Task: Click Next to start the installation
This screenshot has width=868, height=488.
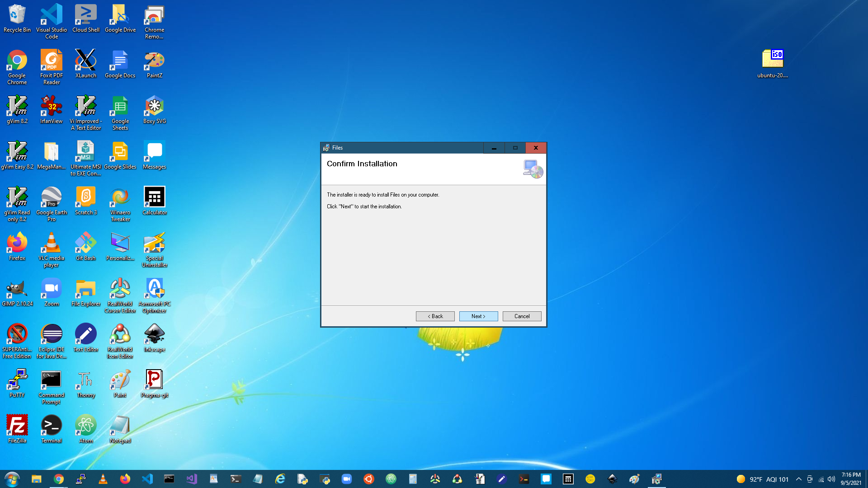Action: pos(478,316)
